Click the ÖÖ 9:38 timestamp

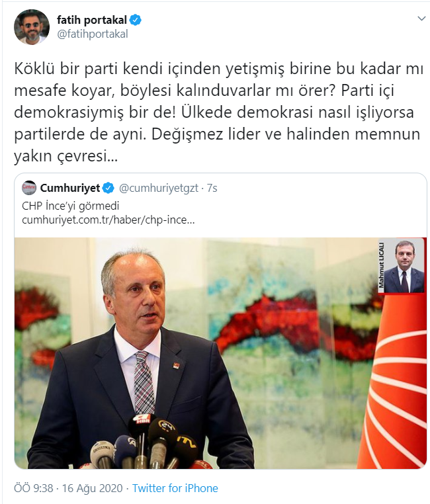[34, 488]
